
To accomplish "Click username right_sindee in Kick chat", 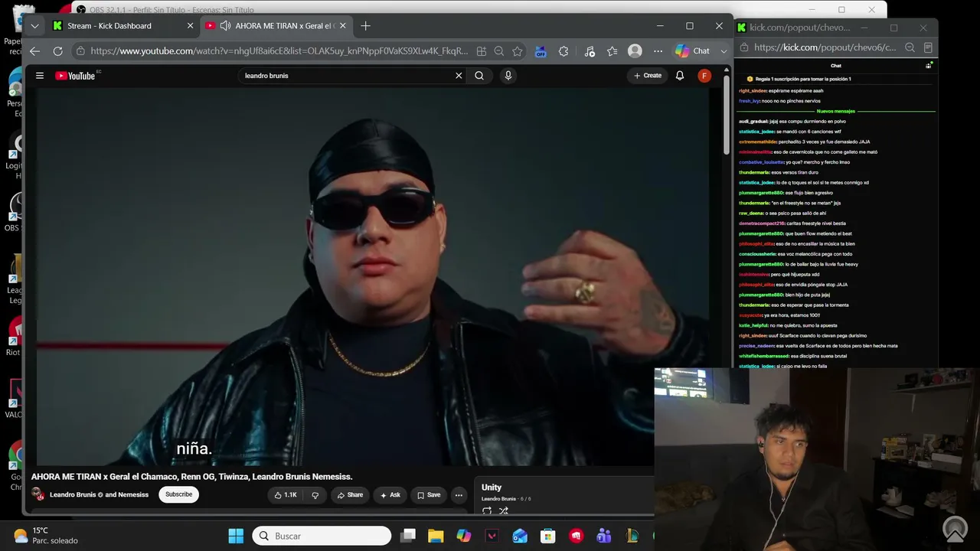I will tap(753, 91).
